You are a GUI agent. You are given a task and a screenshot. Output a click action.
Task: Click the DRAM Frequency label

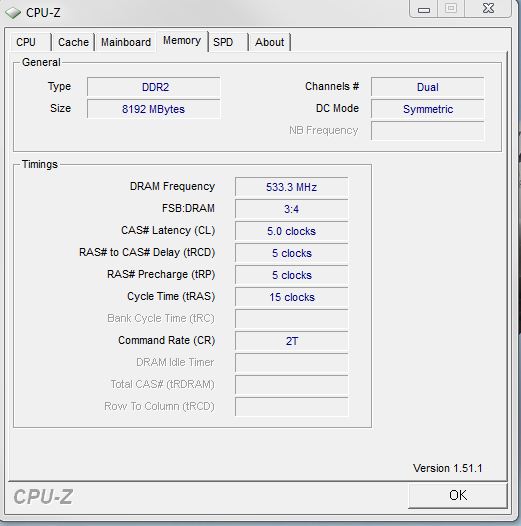click(172, 187)
